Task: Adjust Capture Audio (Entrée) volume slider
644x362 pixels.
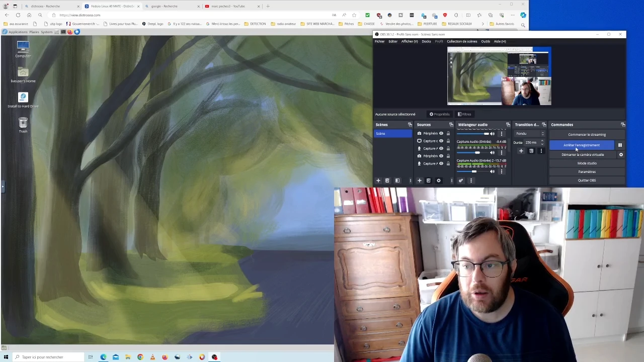Action: coord(473,152)
